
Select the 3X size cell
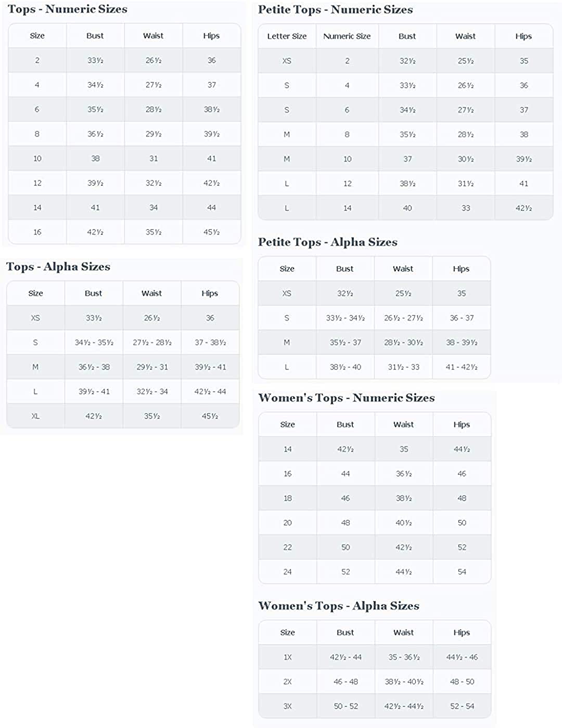288,706
